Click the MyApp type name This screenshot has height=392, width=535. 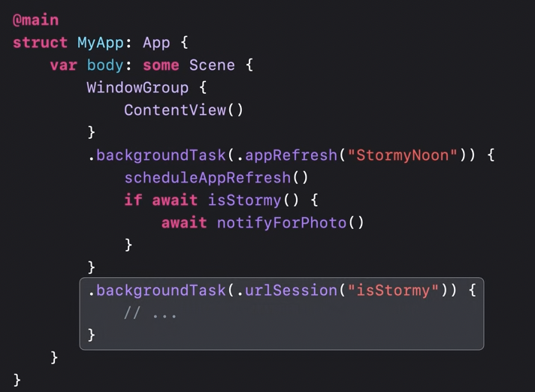point(101,44)
